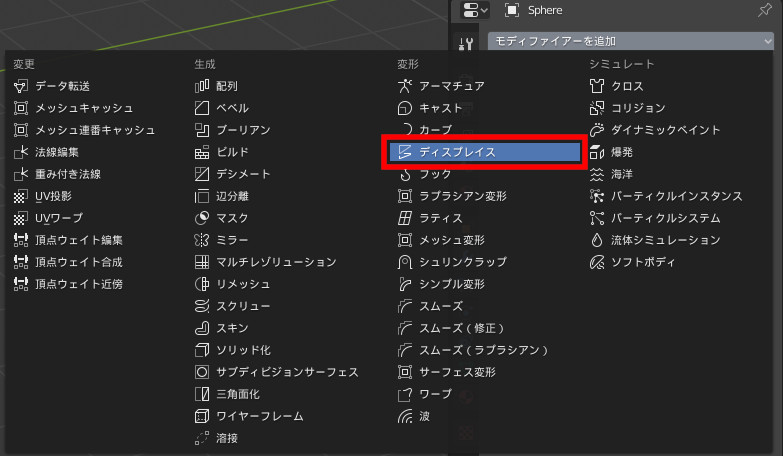Click the Armature (アーマチュア) icon
The width and height of the screenshot is (783, 456).
coord(405,86)
